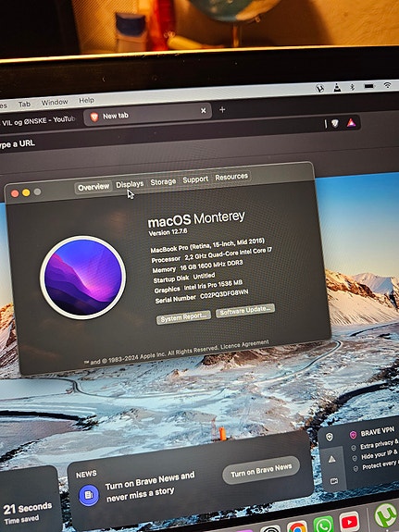Image resolution: width=399 pixels, height=532 pixels.
Task: Open a new tab with the plus button
Action: [222, 109]
